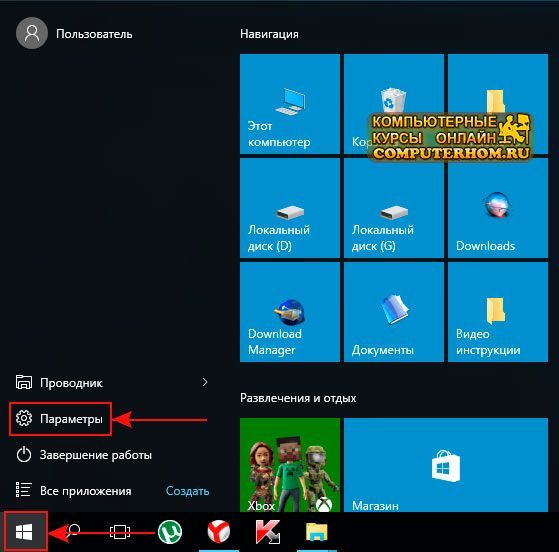Open the Документы tile
The image size is (559, 552).
click(x=394, y=312)
